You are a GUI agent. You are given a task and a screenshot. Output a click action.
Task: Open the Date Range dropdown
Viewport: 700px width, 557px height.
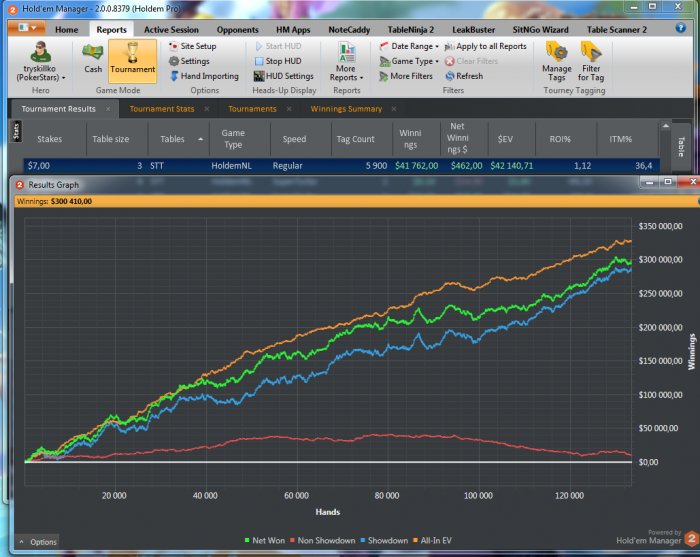coord(409,46)
